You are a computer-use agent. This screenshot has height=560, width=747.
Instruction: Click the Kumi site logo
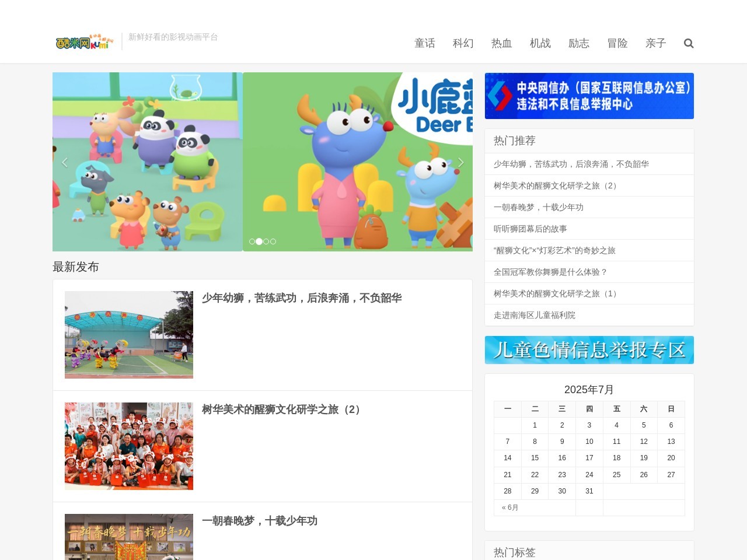[x=85, y=41]
